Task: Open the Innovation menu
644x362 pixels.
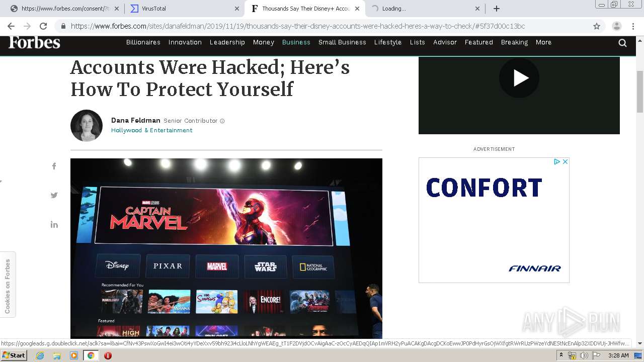Action: (185, 42)
